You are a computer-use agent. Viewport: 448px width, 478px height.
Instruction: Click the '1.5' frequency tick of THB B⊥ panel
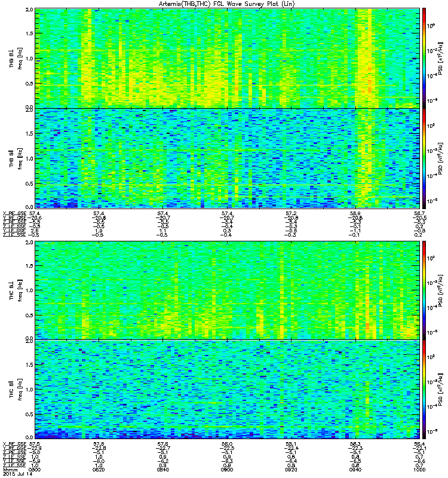tap(29, 33)
